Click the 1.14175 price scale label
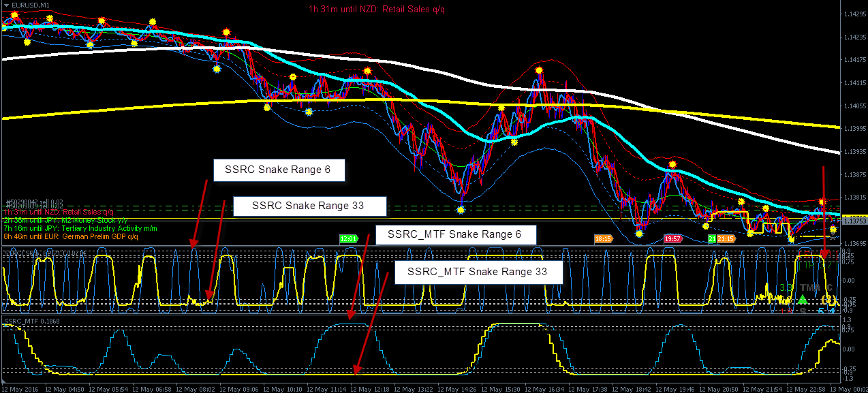This screenshot has width=868, height=393. tap(854, 60)
